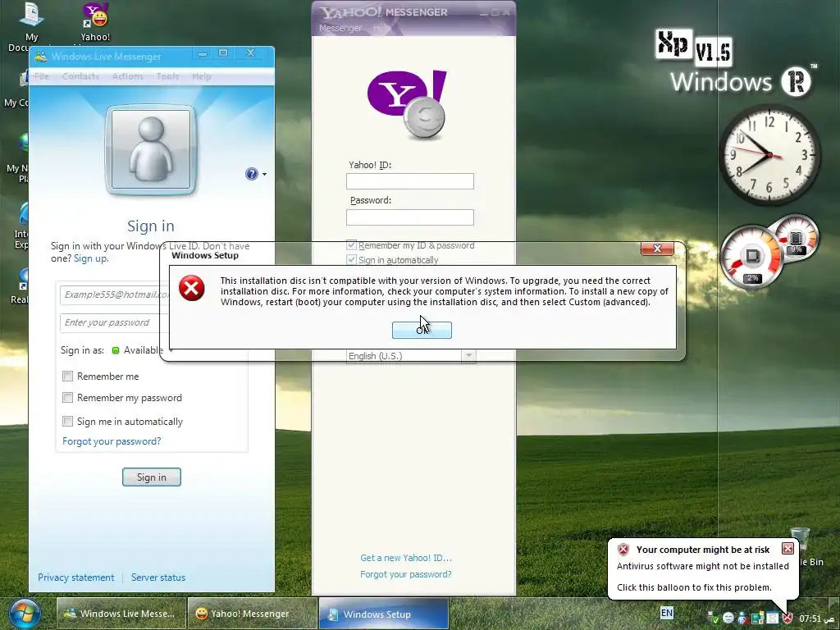Click the Windows Live Messenger help icon
This screenshot has height=630, width=840.
[251, 174]
